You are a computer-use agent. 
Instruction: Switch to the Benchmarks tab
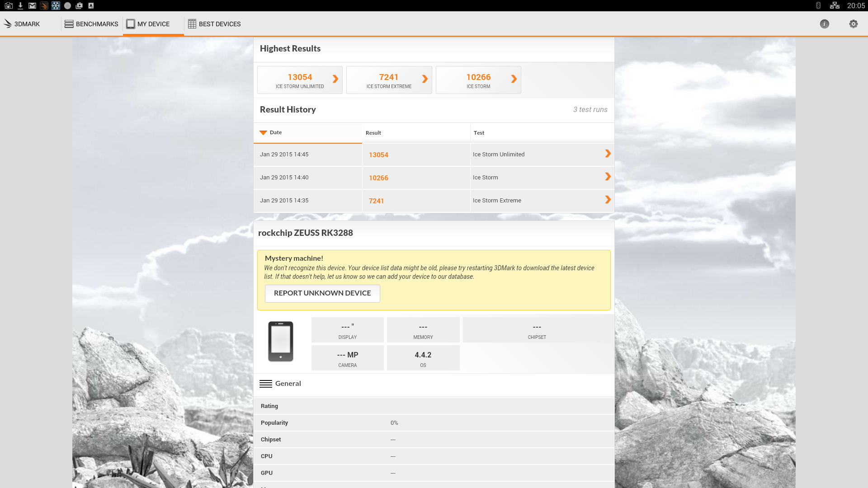click(91, 24)
